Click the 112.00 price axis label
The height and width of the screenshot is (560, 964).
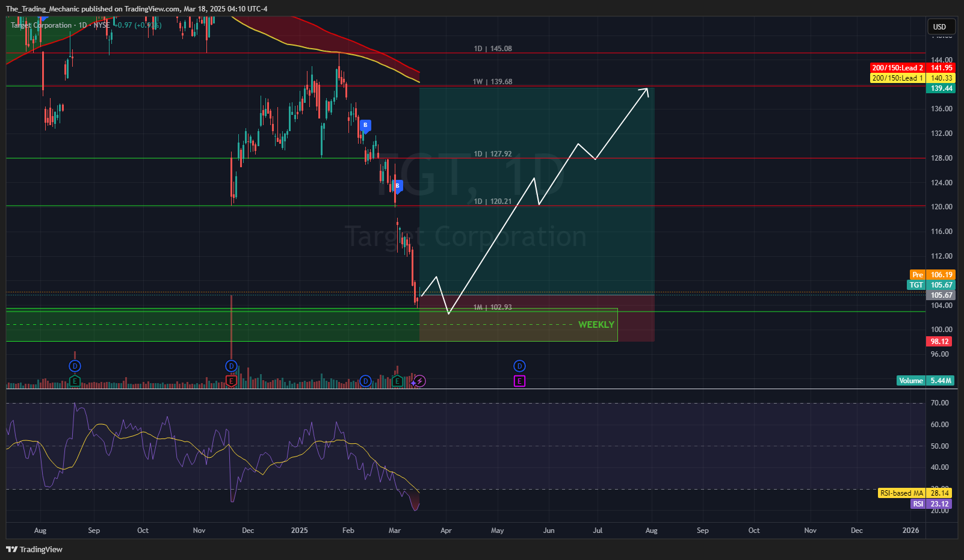(942, 256)
